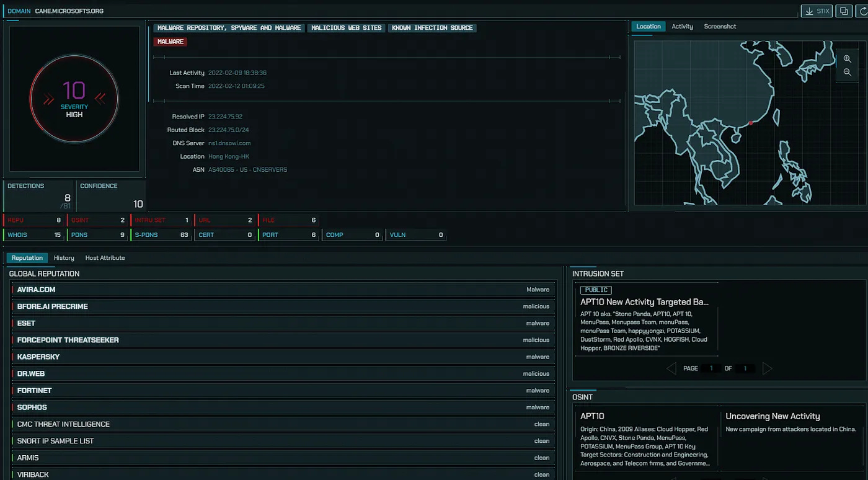This screenshot has height=480, width=868.
Task: Click the domain name CAHE.MICROSOFTS.ORG
Action: [x=69, y=11]
